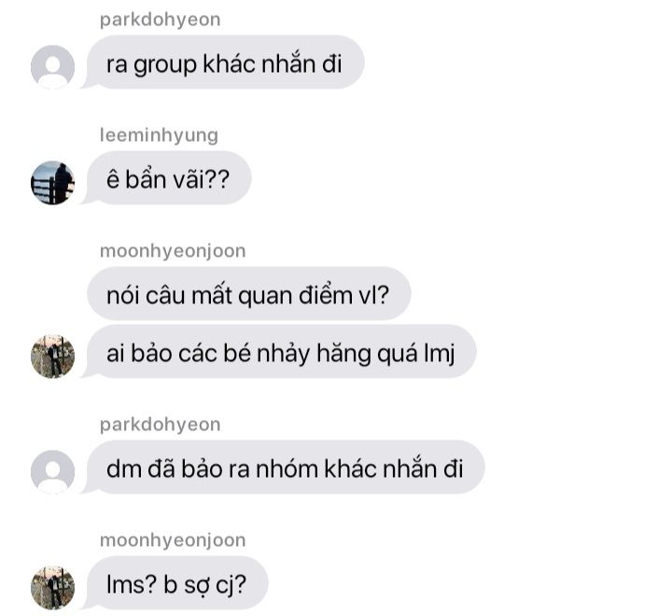Tap the 'lms? b sợ cj?' message bubble

pos(177,583)
